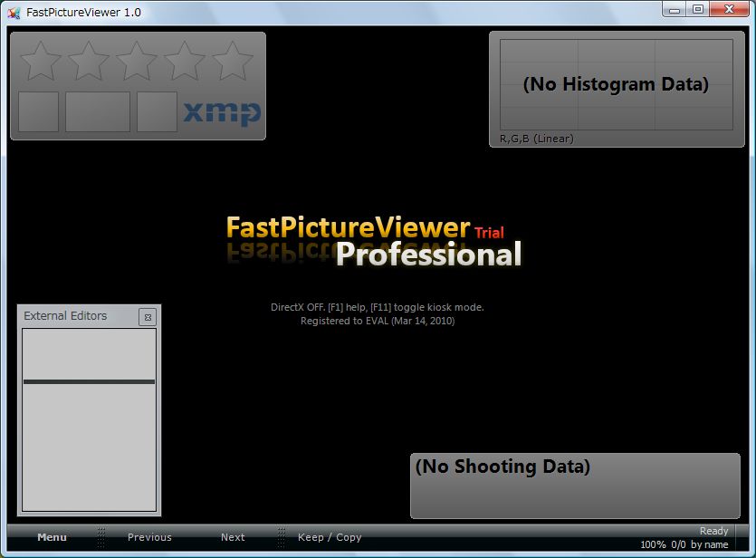Go to Previous image

coord(149,537)
